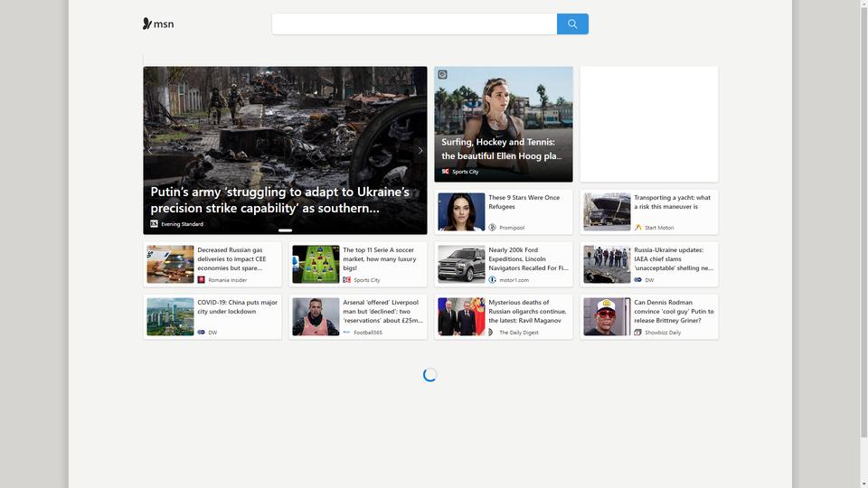Click Promipool source icon

coord(492,228)
